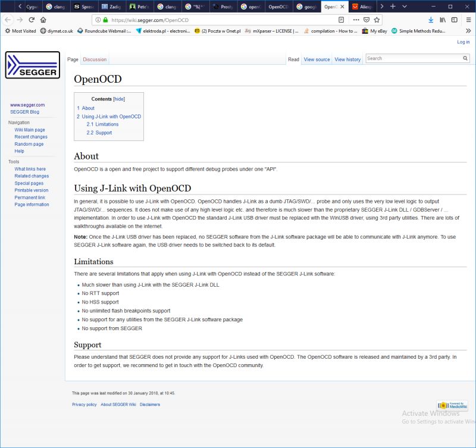Click the green padlock security icon
The height and width of the screenshot is (448, 476).
pos(105,20)
